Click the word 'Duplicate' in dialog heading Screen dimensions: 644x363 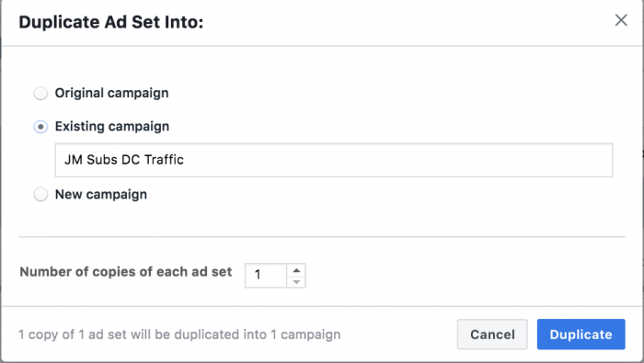[59, 22]
